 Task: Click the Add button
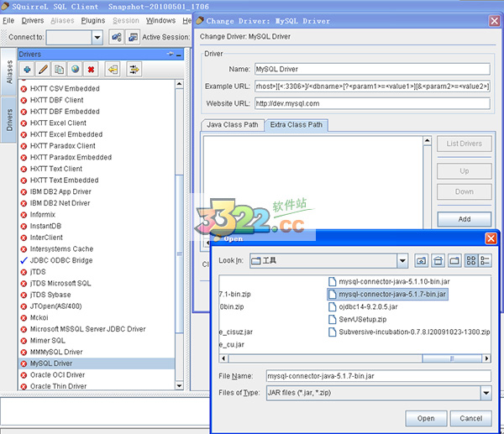tap(465, 219)
